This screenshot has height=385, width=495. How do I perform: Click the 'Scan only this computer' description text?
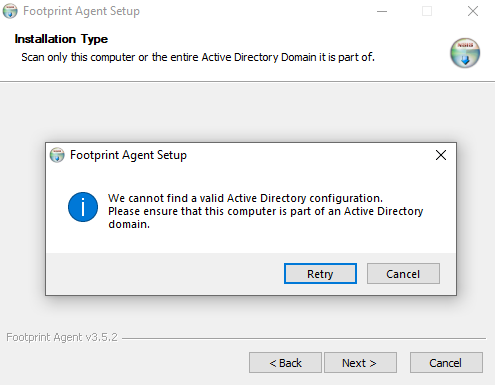point(198,57)
